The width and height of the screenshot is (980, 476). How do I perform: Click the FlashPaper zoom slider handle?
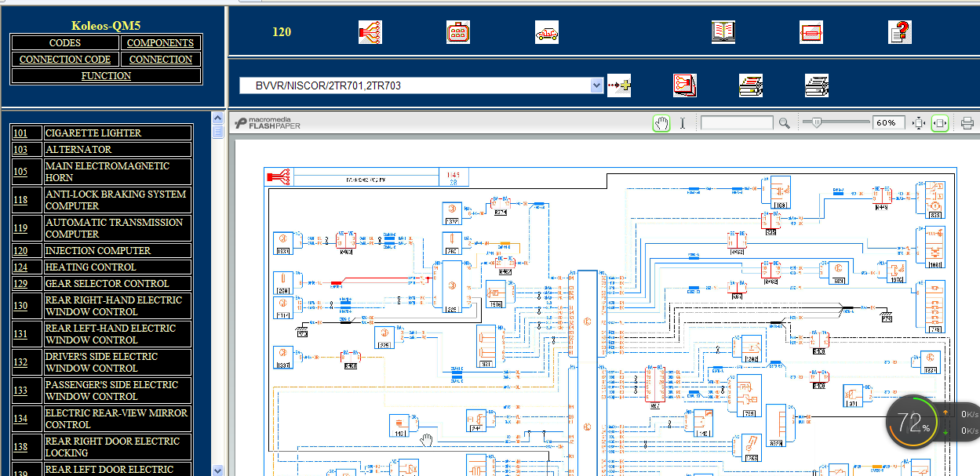[x=816, y=122]
